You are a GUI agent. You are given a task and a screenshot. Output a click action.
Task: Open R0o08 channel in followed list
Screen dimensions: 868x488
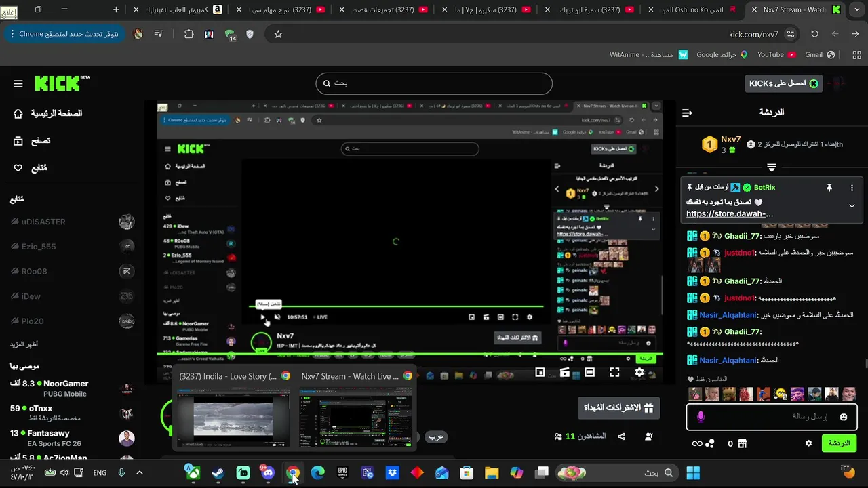tap(73, 271)
